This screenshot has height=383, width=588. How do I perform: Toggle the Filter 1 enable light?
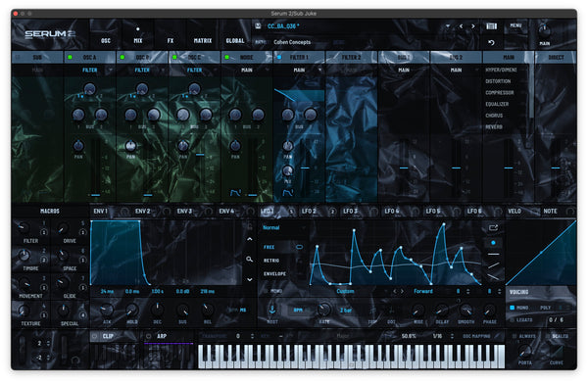[279, 58]
